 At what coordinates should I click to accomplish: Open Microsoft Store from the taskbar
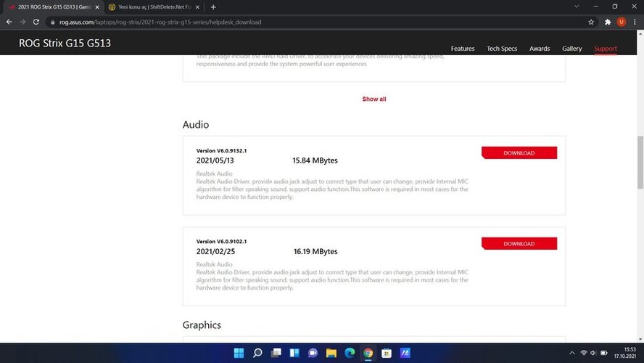coord(387,353)
